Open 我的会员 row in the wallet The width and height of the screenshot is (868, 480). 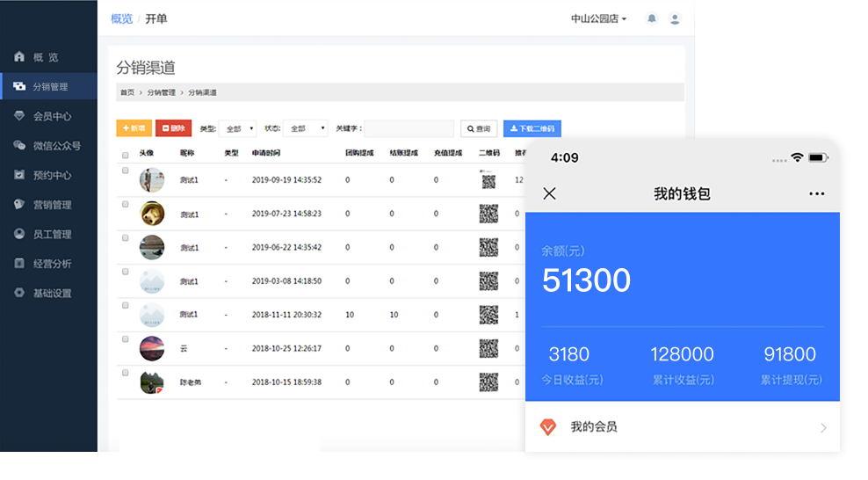tap(682, 427)
